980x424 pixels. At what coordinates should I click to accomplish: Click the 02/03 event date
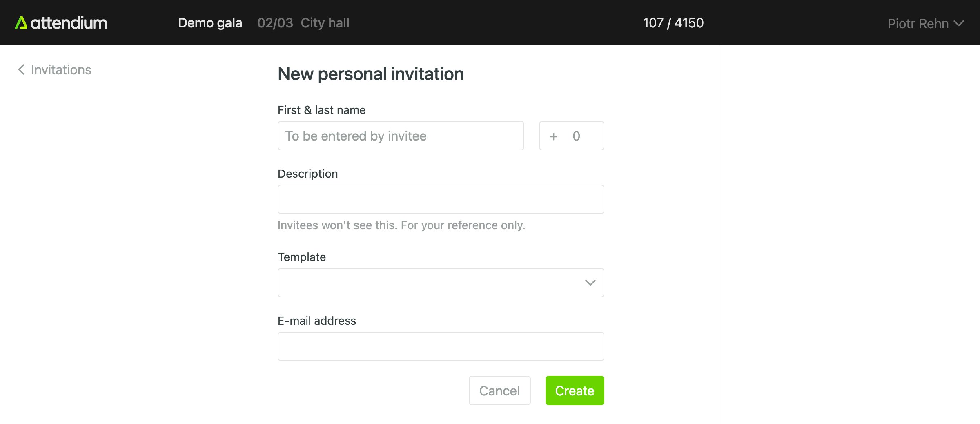tap(275, 23)
